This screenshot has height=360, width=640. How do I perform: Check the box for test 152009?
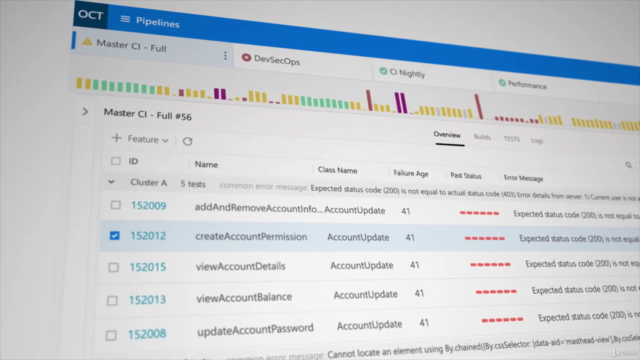[x=116, y=205]
